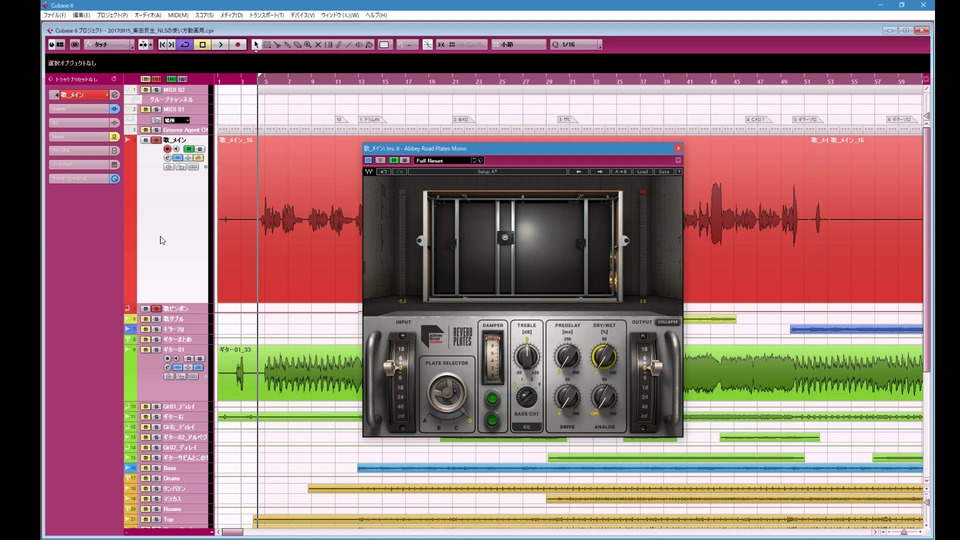
Task: Open the track preset selector in inspector
Action: (x=77, y=80)
